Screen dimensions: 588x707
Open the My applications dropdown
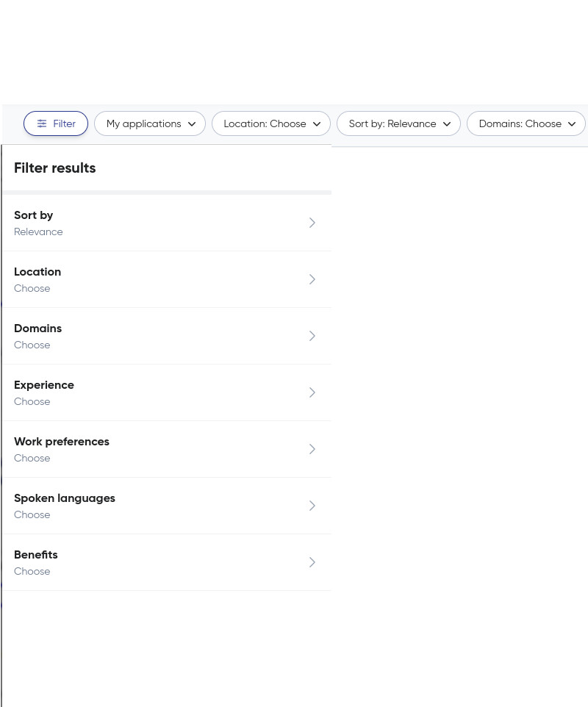tap(150, 123)
